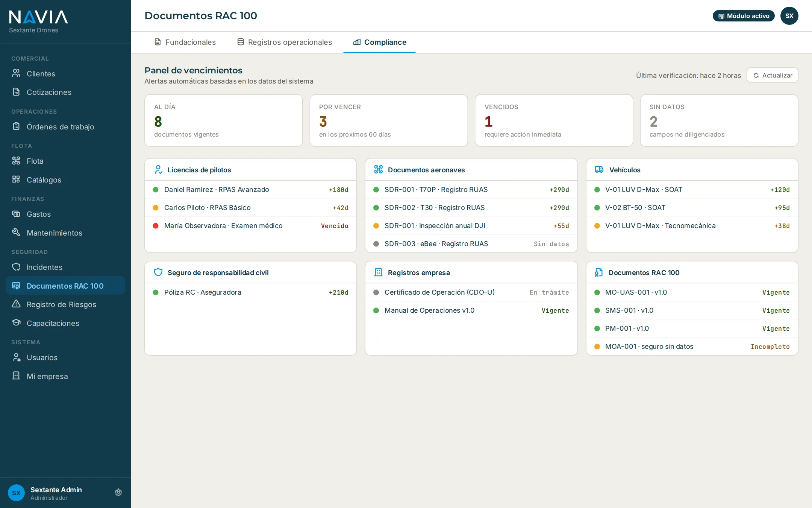Select the Órdenes de trabajo clipboard icon
The width and height of the screenshot is (812, 508).
16,126
